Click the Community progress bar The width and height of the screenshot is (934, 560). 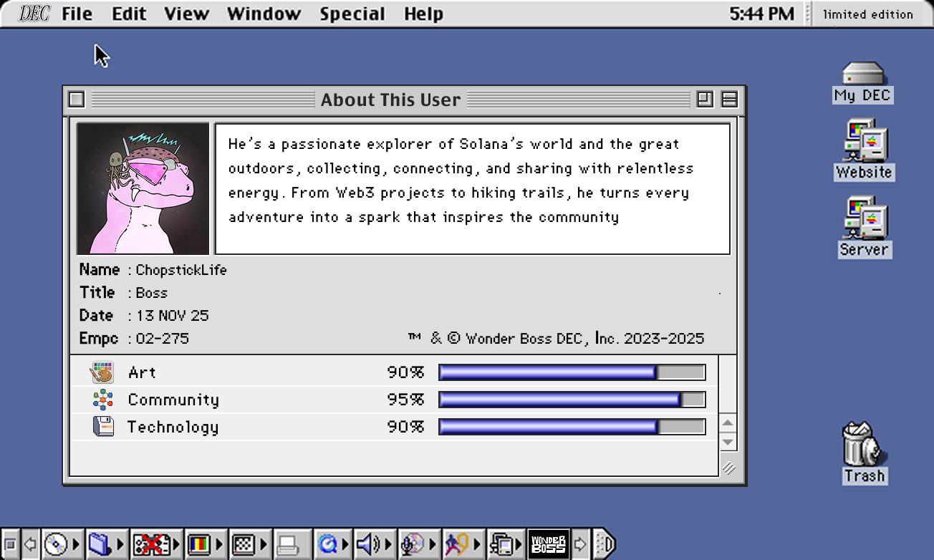(572, 400)
